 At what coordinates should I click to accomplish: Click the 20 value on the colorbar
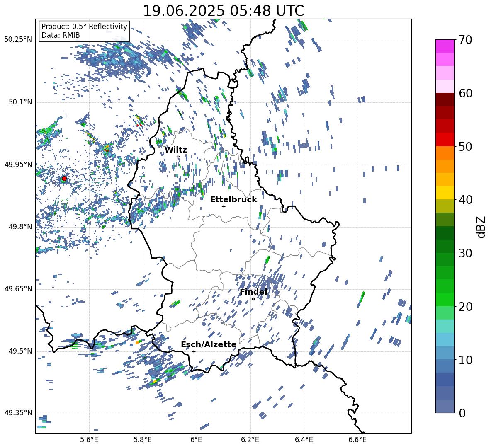[x=465, y=306]
